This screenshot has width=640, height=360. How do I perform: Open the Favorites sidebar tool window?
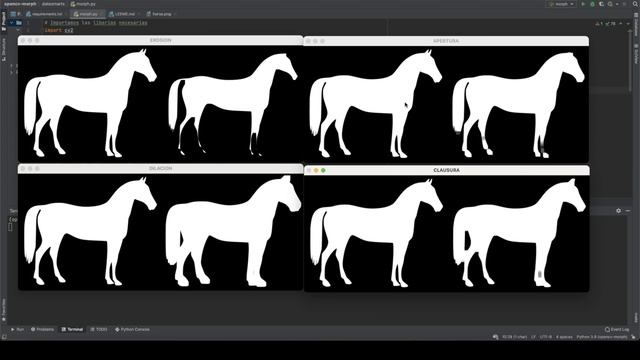(x=4, y=310)
